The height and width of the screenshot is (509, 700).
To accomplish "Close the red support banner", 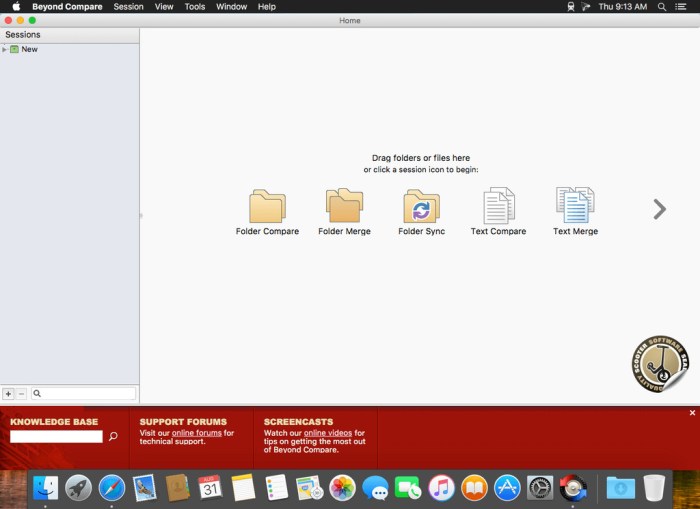I will [x=692, y=413].
